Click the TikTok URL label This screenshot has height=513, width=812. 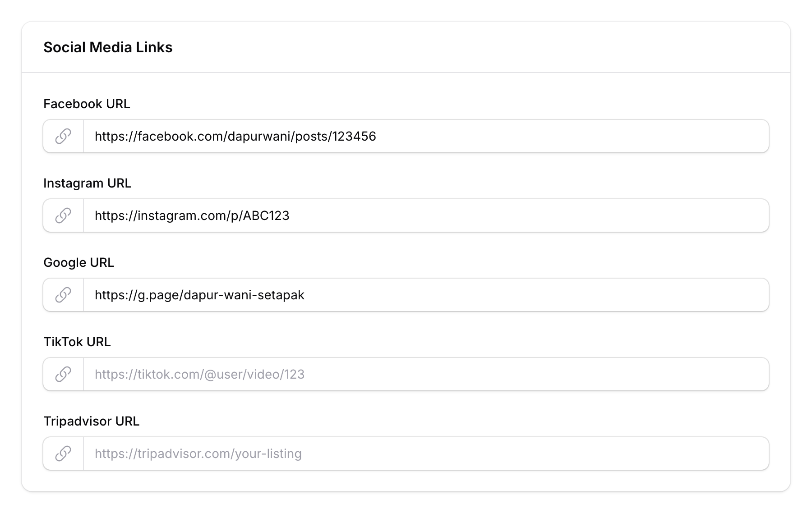[x=77, y=342]
